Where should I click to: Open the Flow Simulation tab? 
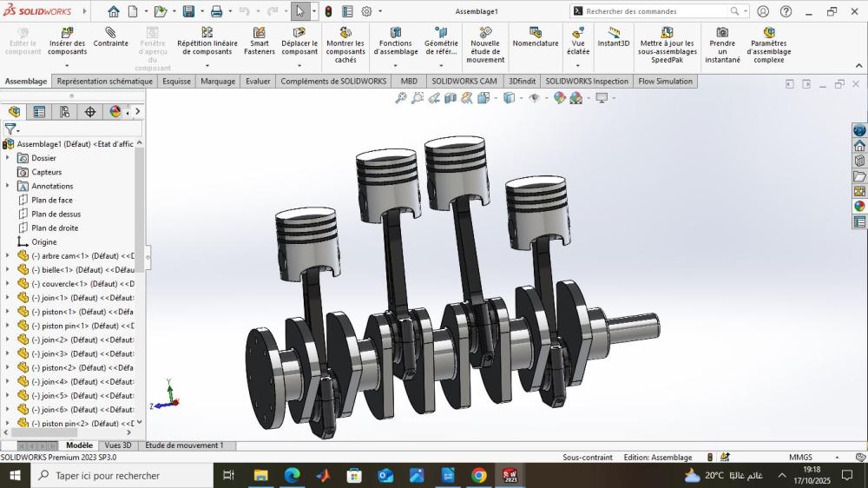coord(665,82)
